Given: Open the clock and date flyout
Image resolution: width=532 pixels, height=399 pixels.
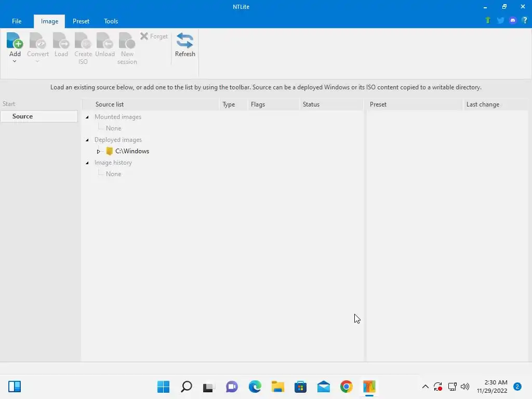Looking at the screenshot, I should (x=492, y=387).
